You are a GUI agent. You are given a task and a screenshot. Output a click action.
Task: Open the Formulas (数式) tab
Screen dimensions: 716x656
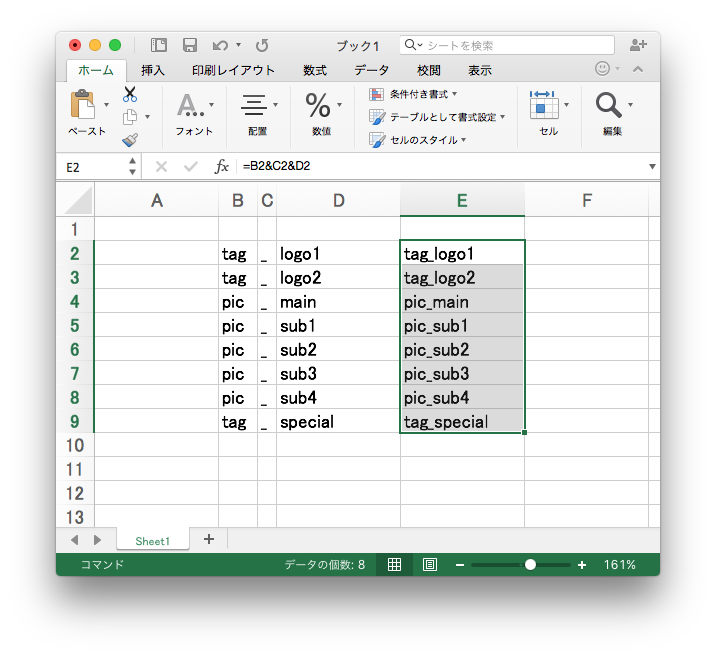pyautogui.click(x=315, y=70)
